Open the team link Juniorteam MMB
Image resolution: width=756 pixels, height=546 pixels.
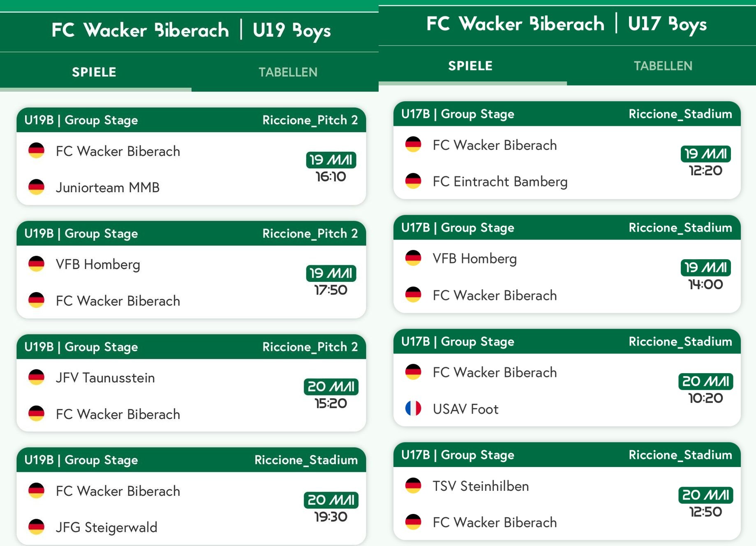(x=108, y=187)
